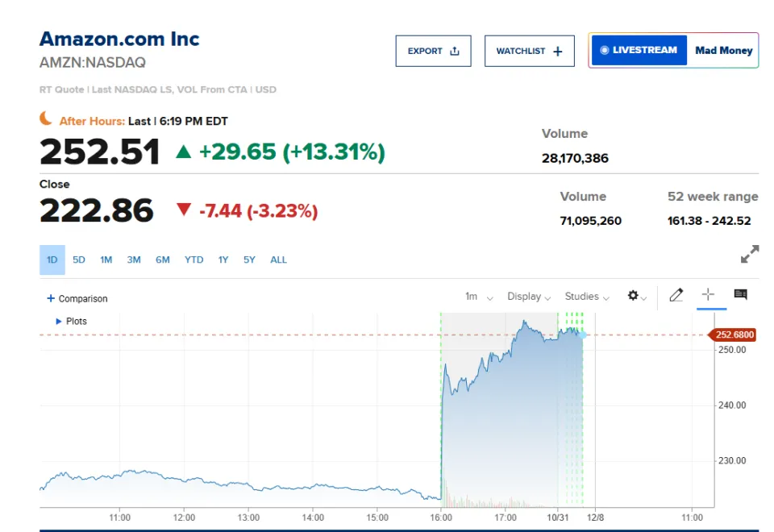Image resolution: width=774 pixels, height=532 pixels.
Task: Toggle the crosshair tool
Action: tap(709, 295)
